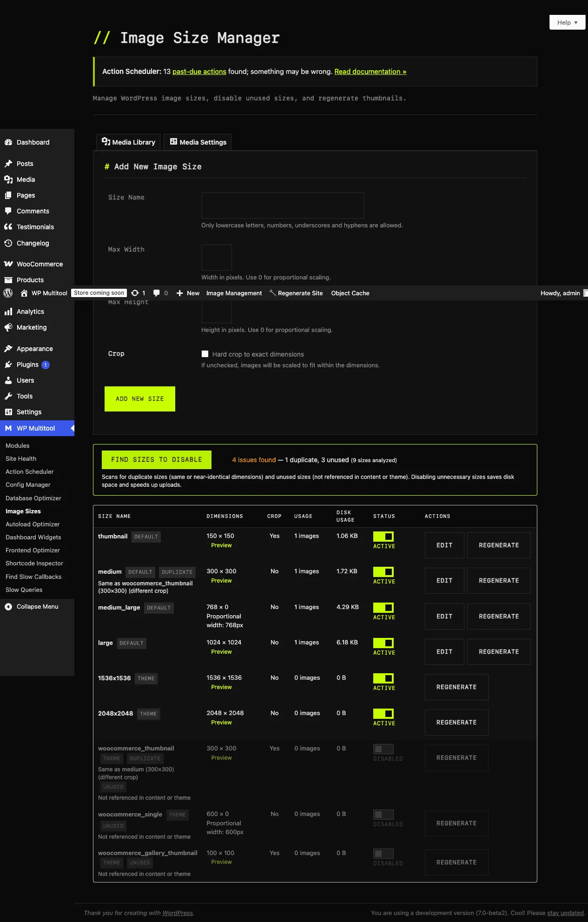Toggle the large size status switch
The height and width of the screenshot is (922, 588).
tap(383, 643)
